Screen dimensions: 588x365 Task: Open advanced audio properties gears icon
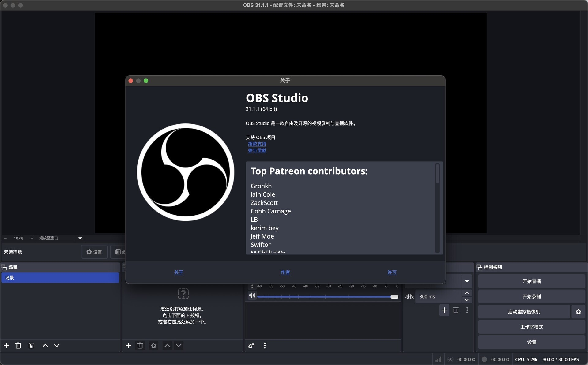[251, 345]
